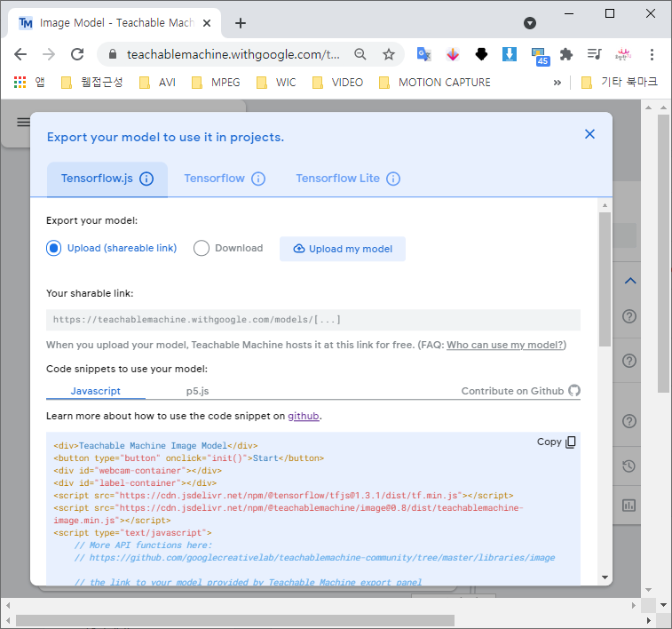Click the bar chart icon in right panel
The width and height of the screenshot is (672, 629).
coord(629,506)
